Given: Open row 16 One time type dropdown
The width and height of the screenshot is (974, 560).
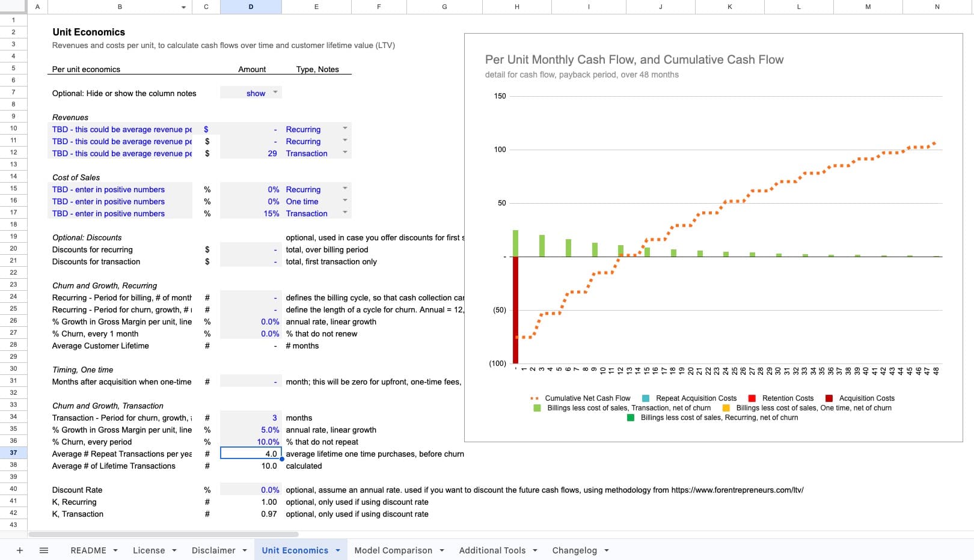Looking at the screenshot, I should [x=345, y=201].
